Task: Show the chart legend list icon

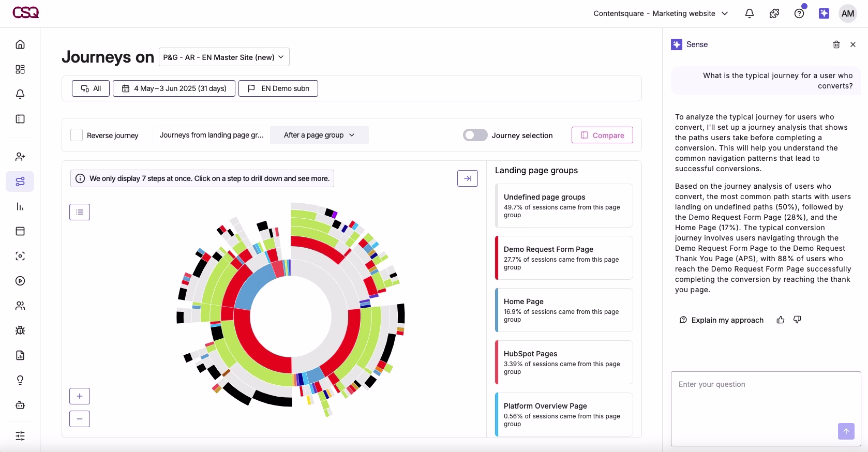Action: coord(80,212)
